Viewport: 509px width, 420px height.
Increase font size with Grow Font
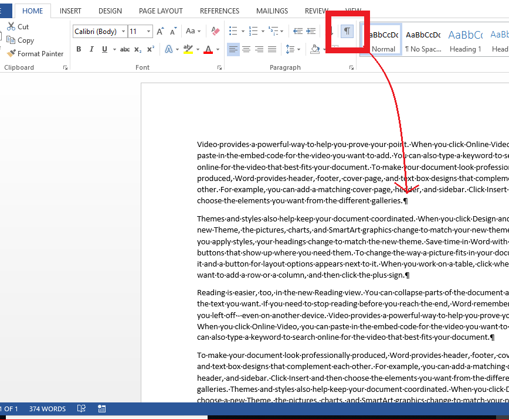click(x=160, y=31)
